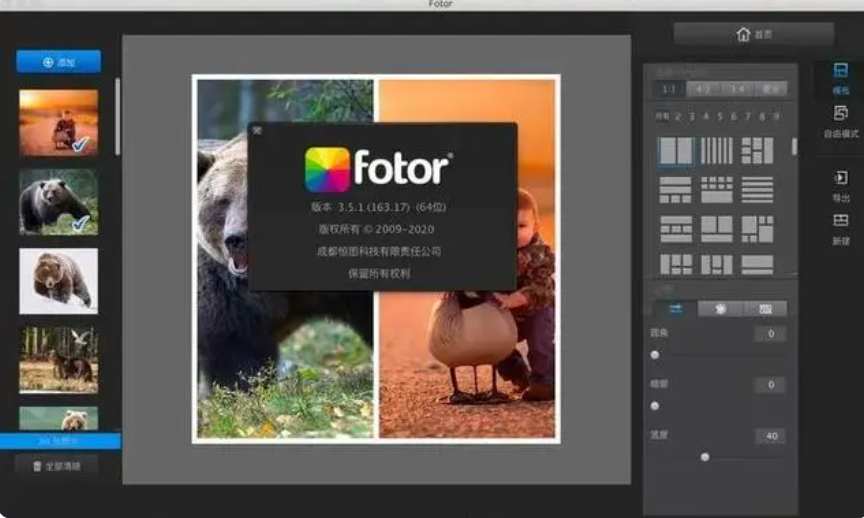Image resolution: width=864 pixels, height=518 pixels.
Task: Select the child with goose sunset thumbnail
Action: (58, 123)
